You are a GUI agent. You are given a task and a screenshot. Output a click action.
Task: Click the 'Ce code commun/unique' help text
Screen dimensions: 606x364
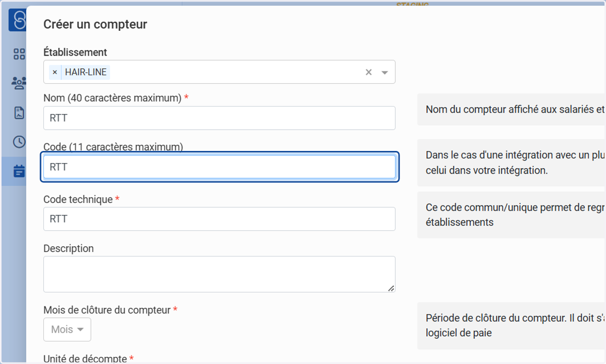515,215
